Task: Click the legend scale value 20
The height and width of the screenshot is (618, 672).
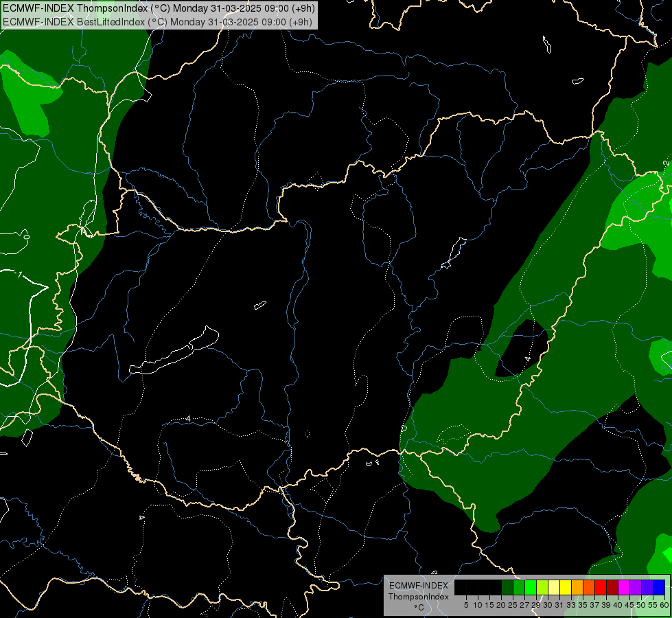Action: point(500,605)
